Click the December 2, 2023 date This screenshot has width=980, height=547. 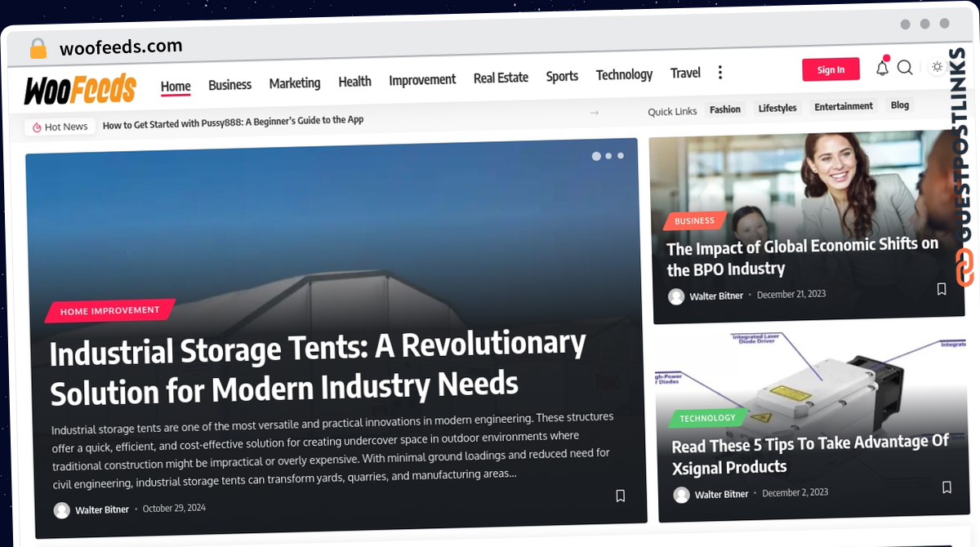coord(795,492)
